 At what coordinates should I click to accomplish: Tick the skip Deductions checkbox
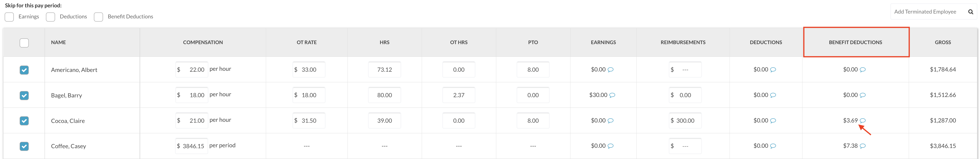(50, 17)
